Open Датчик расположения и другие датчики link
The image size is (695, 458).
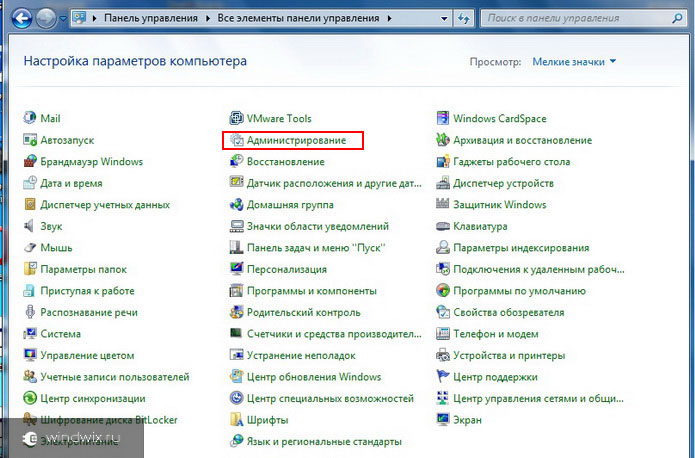click(334, 183)
